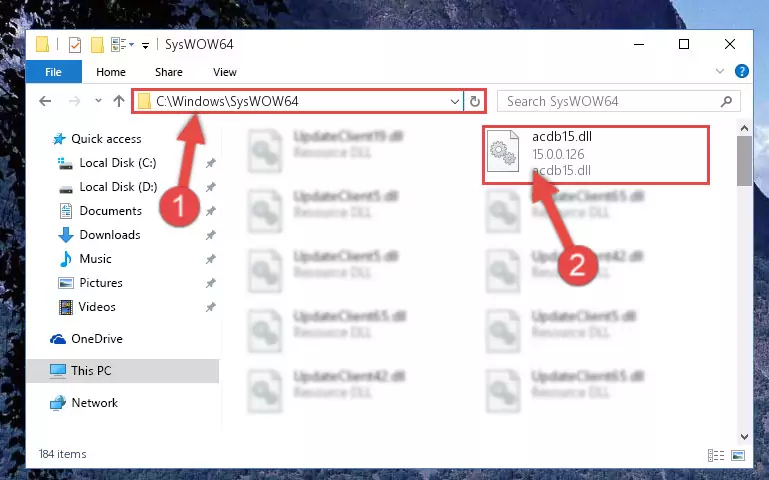Open the Customize Quick Access Toolbar arrow

[x=145, y=46]
